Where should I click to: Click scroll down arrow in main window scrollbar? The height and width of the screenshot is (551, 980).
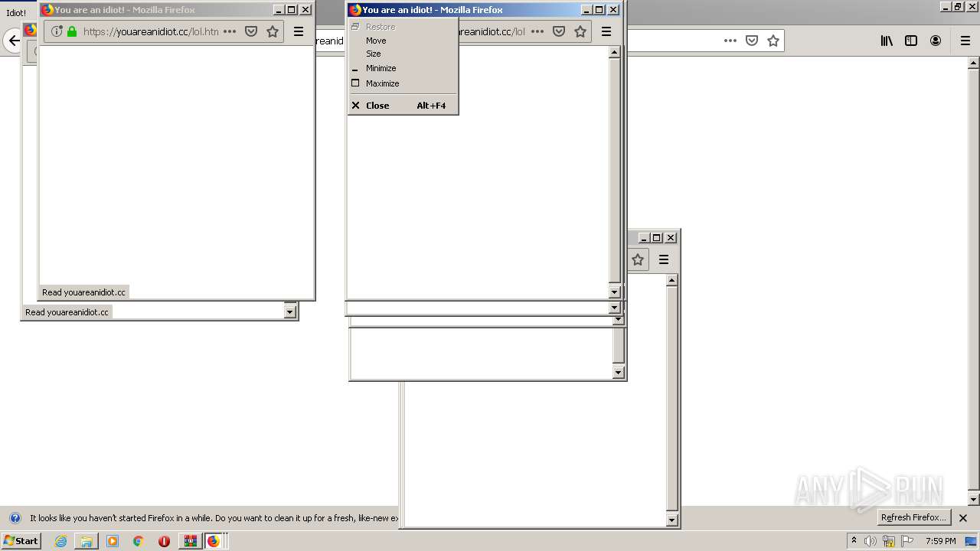pos(973,500)
